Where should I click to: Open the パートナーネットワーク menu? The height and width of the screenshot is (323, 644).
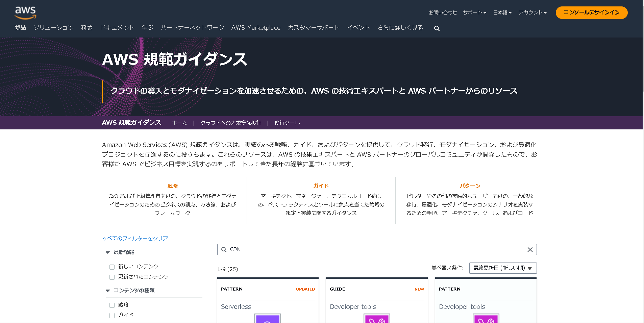[x=192, y=28]
